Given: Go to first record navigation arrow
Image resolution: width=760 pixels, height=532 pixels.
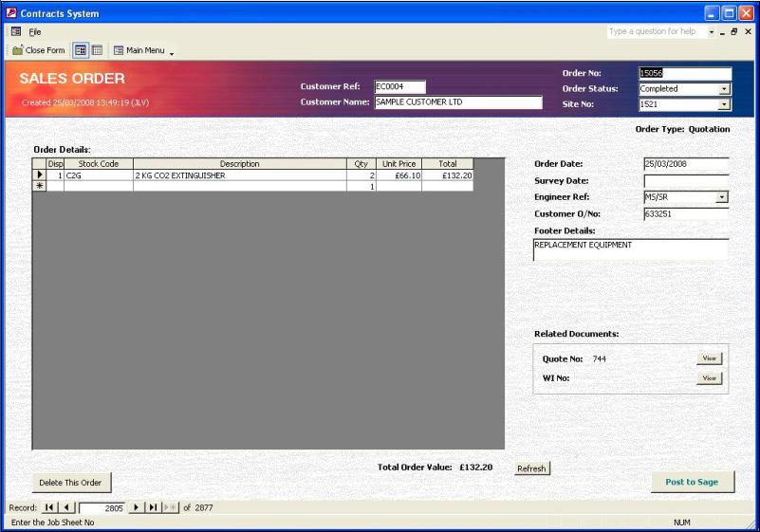Looking at the screenshot, I should pos(49,508).
